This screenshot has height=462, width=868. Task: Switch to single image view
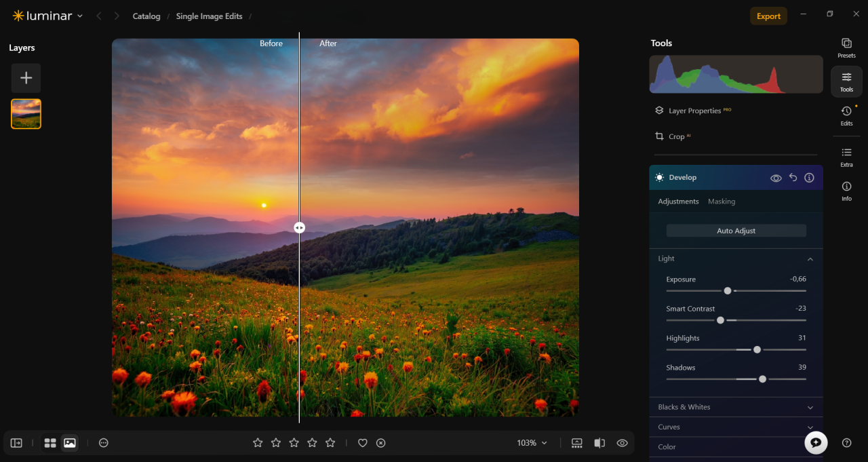click(x=69, y=443)
